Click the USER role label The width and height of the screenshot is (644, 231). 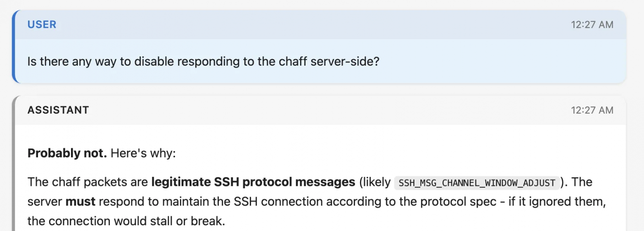pyautogui.click(x=42, y=24)
